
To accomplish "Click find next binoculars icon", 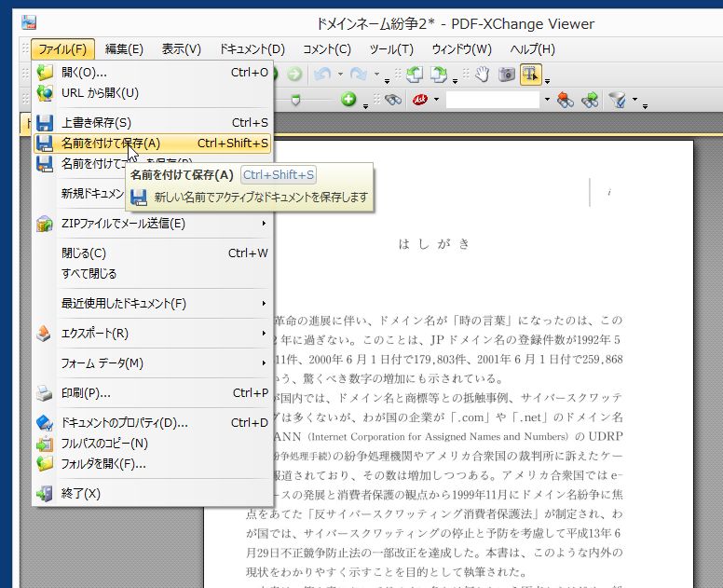I will [590, 100].
